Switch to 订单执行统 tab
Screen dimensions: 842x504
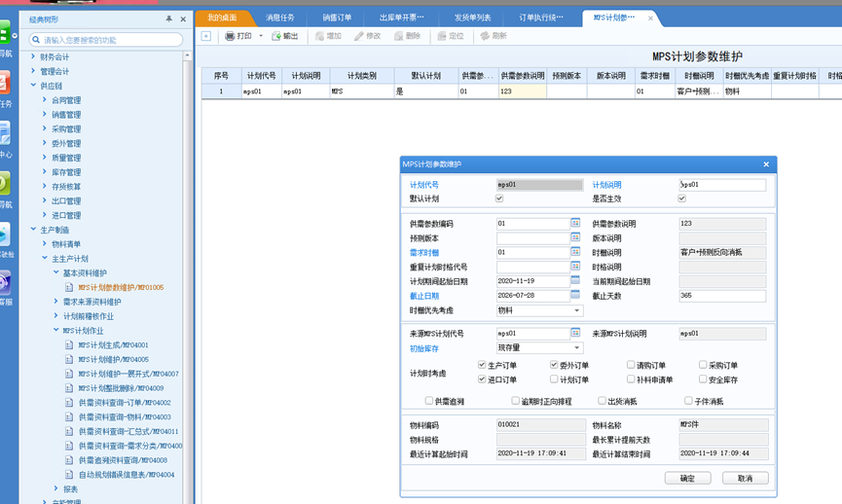click(x=541, y=18)
